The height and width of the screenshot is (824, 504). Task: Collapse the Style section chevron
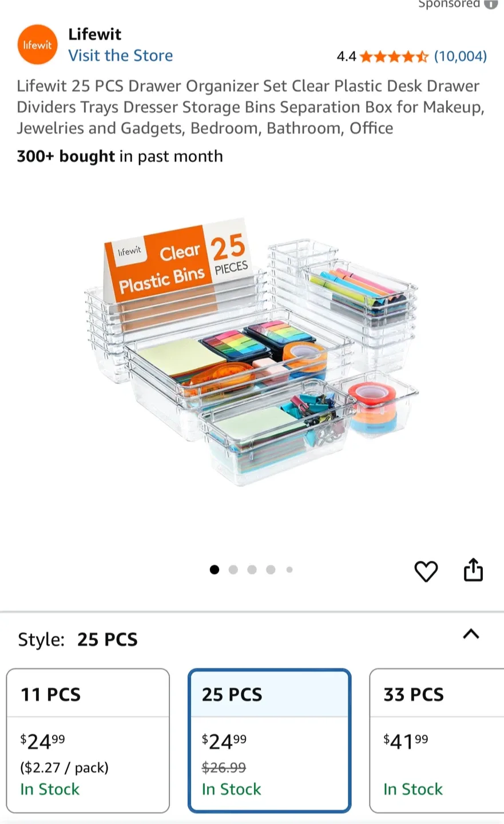coord(471,634)
